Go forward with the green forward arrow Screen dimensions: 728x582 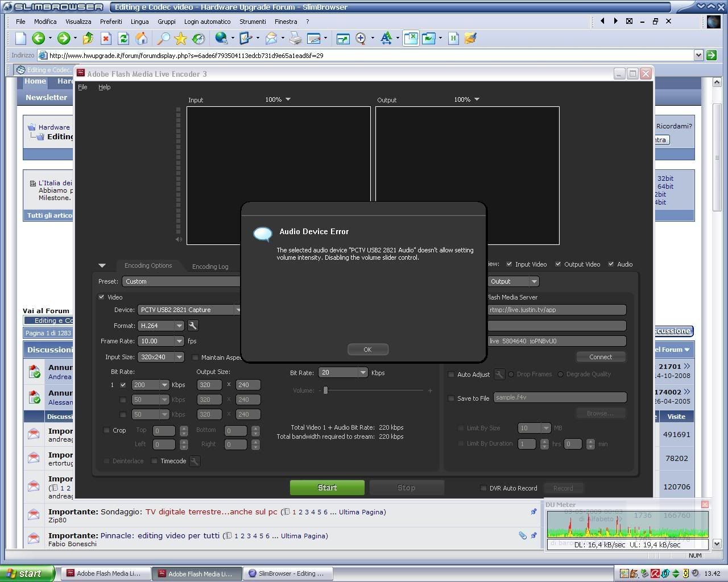(x=64, y=38)
